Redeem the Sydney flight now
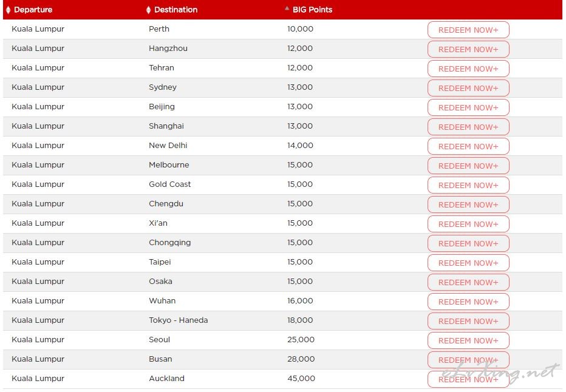This screenshot has height=392, width=566. (468, 89)
